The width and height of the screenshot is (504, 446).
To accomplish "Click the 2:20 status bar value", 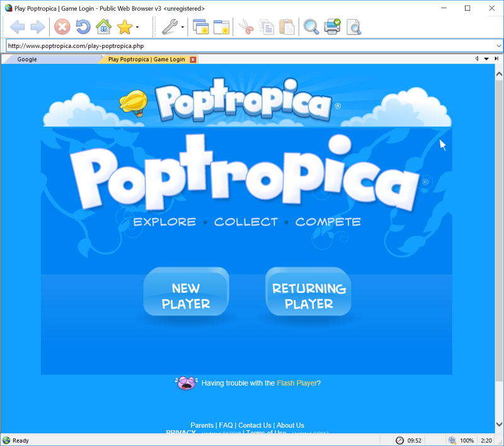I will pos(486,440).
